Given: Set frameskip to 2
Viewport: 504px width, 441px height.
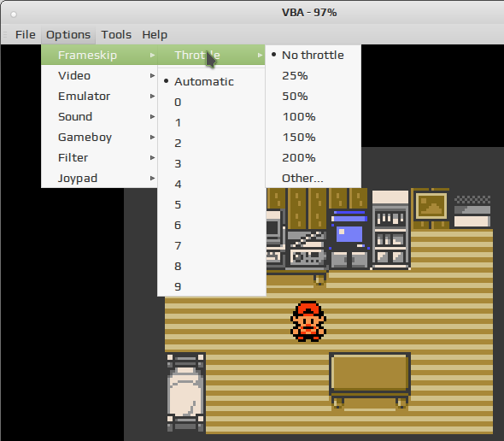Looking at the screenshot, I should pos(212,143).
